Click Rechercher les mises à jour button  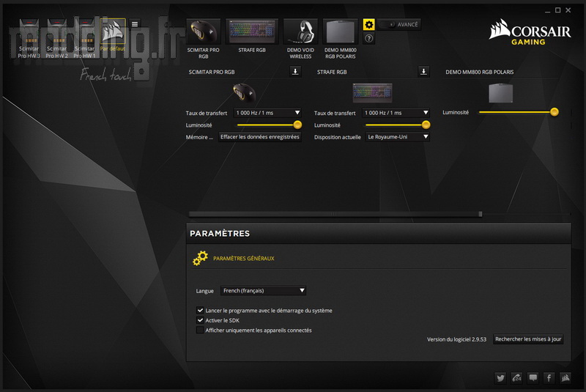pos(528,339)
